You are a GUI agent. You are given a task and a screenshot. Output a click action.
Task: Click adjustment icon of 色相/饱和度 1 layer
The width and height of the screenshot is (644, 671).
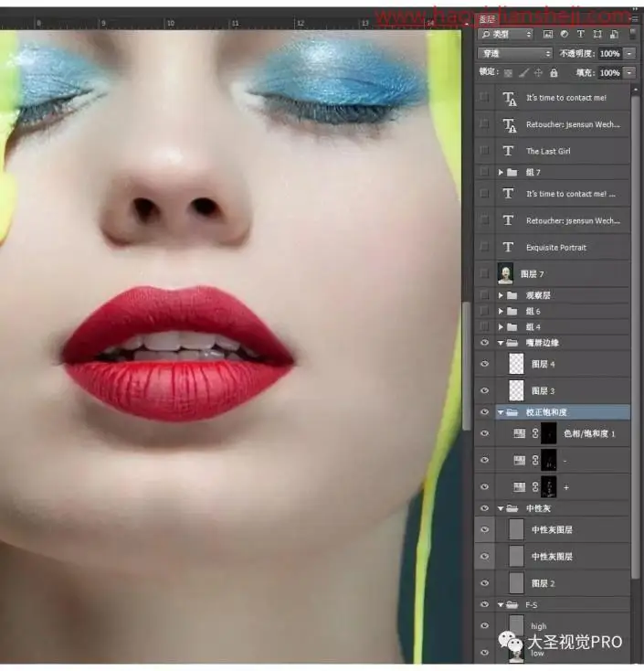coord(519,433)
